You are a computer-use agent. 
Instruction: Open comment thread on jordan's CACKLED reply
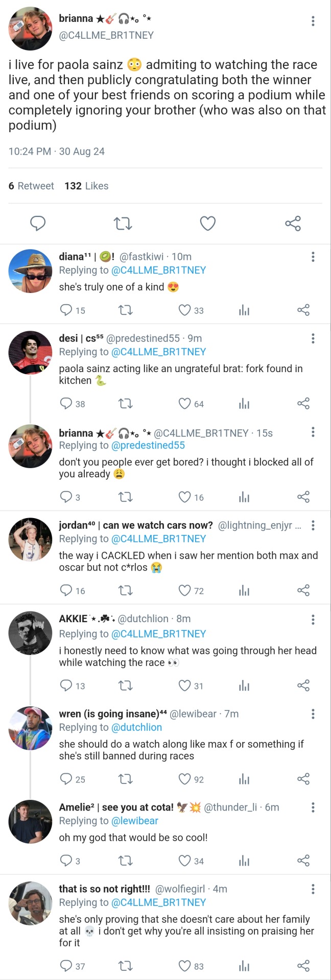[x=66, y=591]
